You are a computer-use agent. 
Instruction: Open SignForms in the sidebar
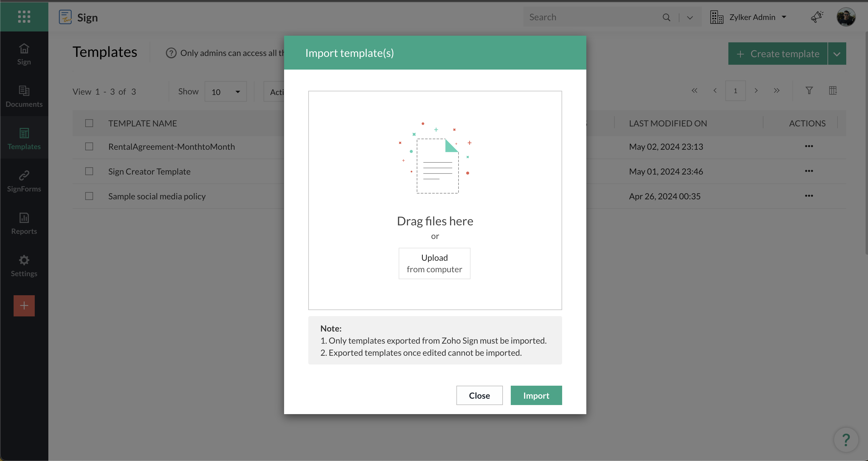(24, 181)
